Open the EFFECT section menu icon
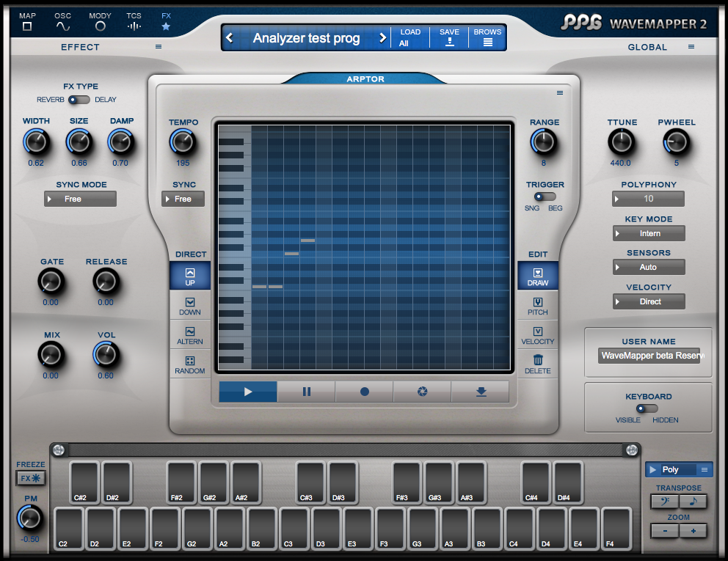Viewport: 728px width, 561px height. [x=159, y=47]
